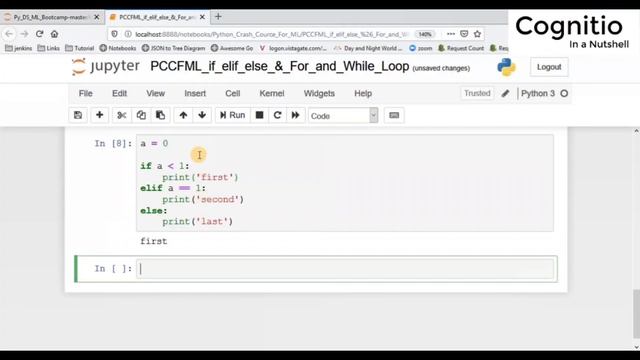Click the Python 3 kernel idle circle

click(x=564, y=93)
